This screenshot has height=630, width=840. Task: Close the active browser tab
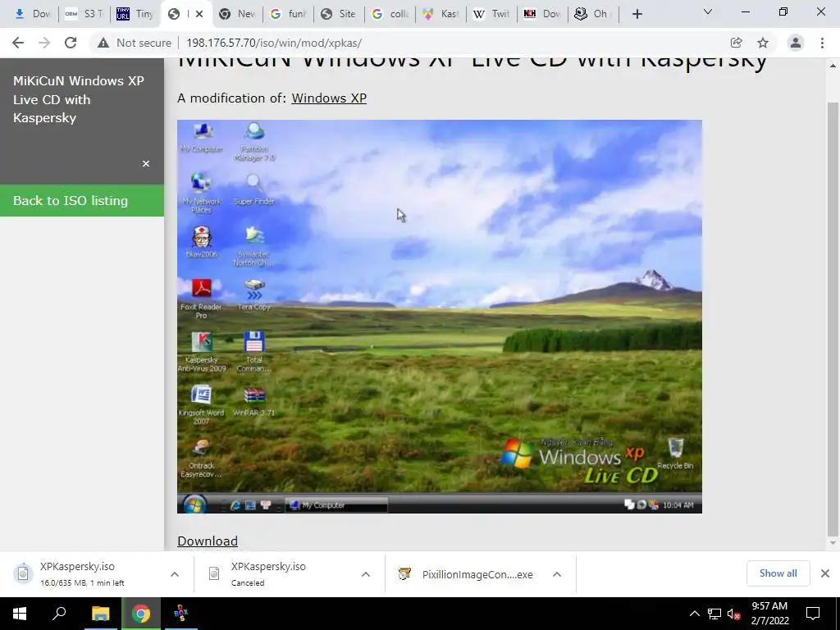point(199,14)
